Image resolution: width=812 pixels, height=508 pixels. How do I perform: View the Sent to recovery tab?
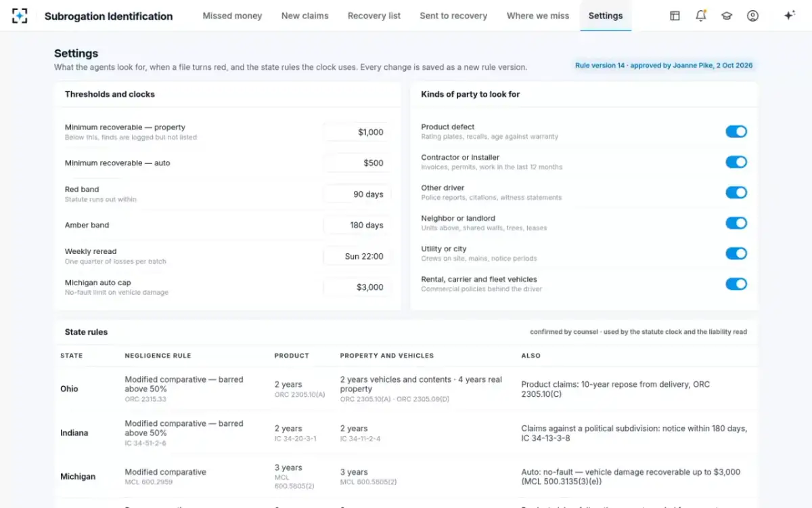click(x=453, y=16)
